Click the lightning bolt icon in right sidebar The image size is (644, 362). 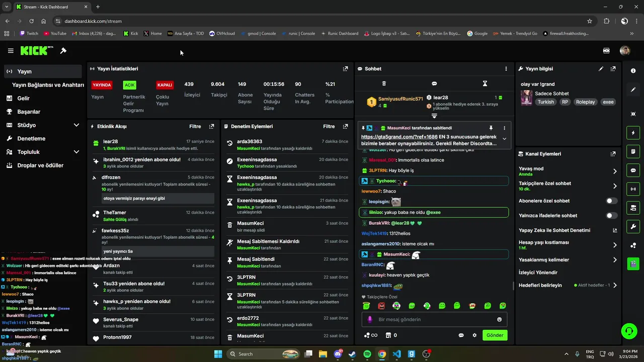(633, 133)
